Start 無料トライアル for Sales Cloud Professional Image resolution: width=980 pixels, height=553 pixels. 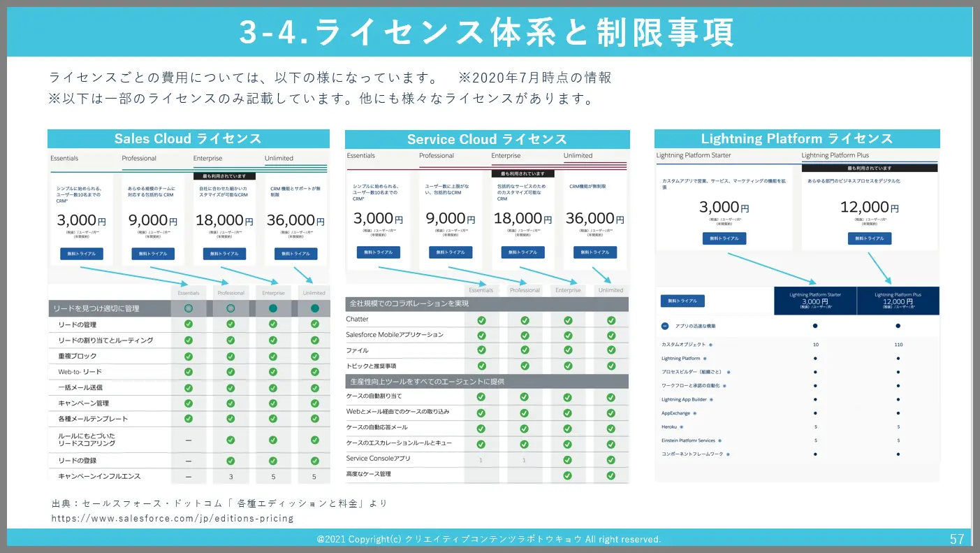click(153, 254)
